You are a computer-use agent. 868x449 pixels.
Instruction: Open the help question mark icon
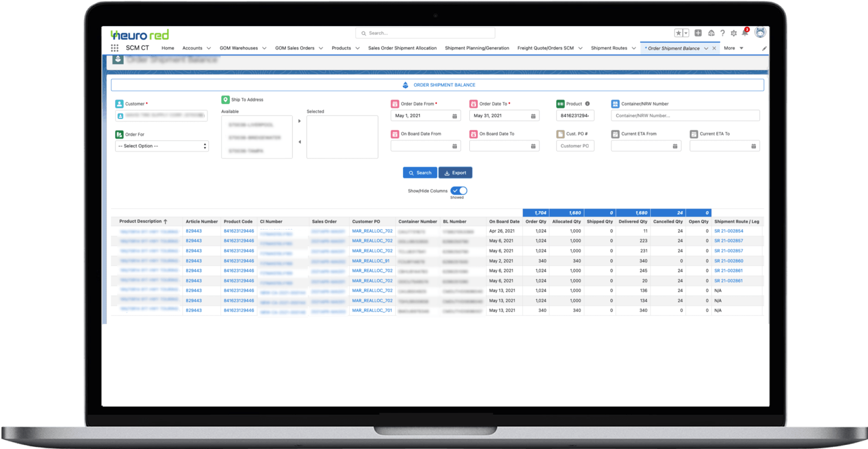click(723, 33)
